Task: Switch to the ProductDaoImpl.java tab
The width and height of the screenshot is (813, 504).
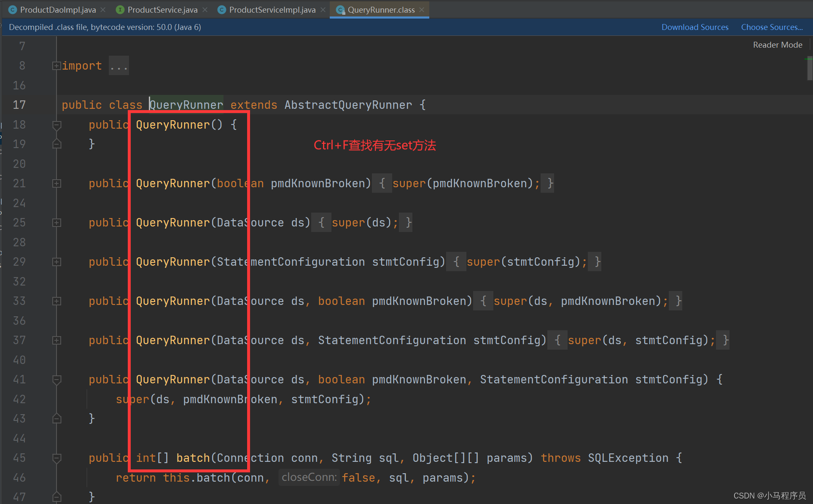Action: [x=58, y=10]
